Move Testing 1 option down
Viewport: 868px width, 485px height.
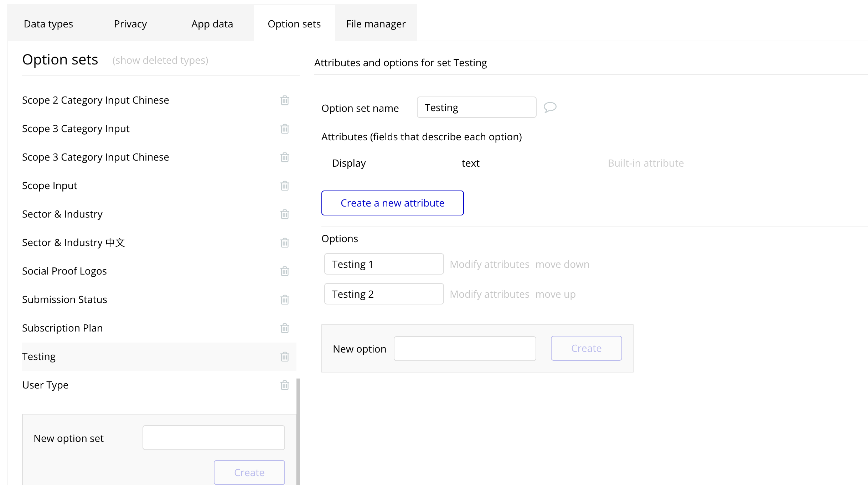point(562,264)
